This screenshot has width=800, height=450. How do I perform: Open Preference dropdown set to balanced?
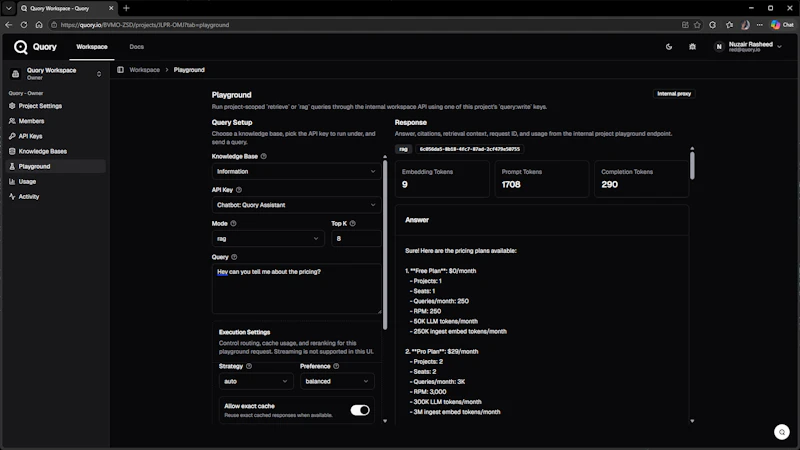pos(337,382)
